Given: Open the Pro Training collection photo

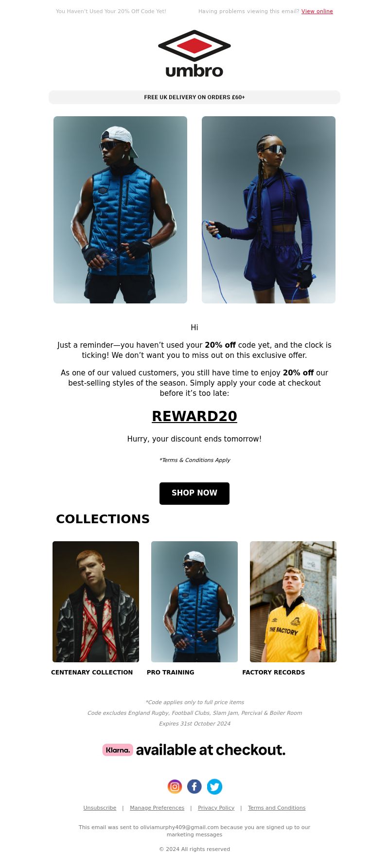Looking at the screenshot, I should [x=194, y=602].
